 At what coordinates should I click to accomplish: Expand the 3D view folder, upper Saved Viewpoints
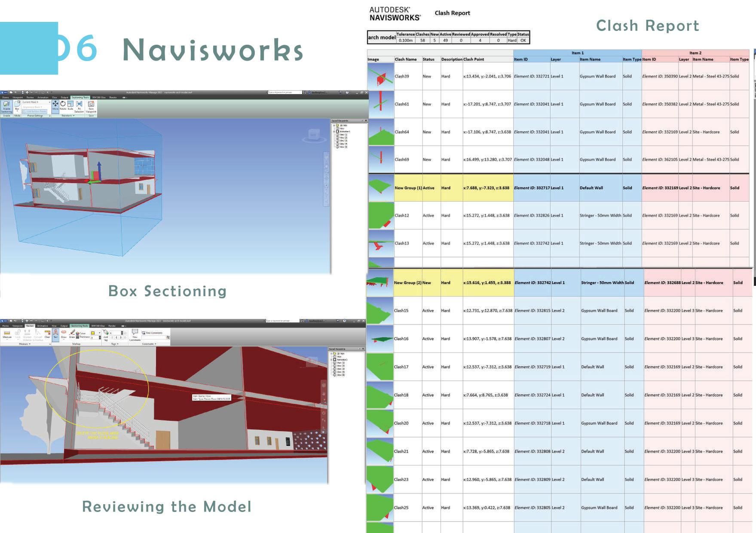334,125
